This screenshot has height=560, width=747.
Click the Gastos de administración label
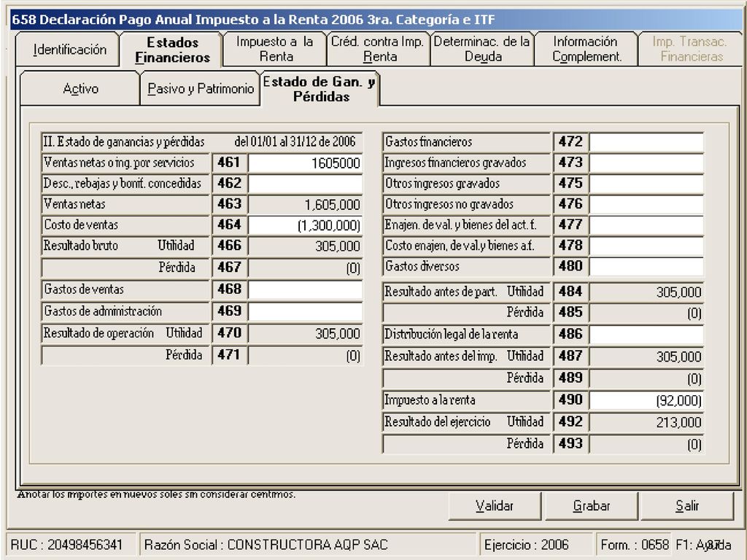tap(103, 311)
